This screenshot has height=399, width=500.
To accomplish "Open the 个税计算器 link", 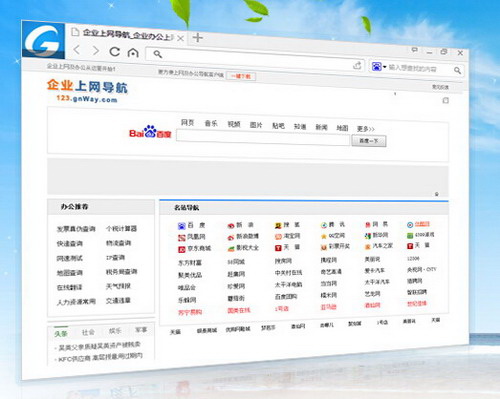I will (121, 229).
